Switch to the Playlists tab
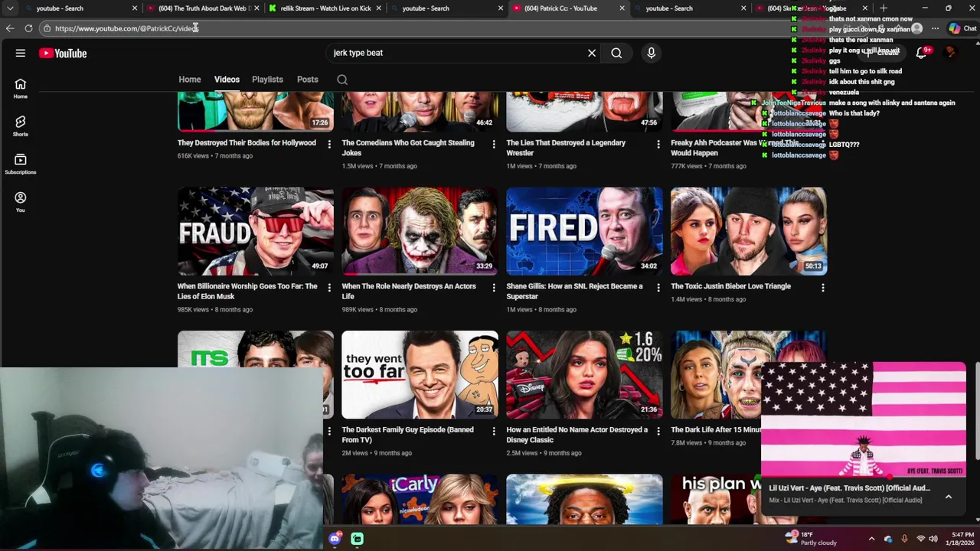Viewport: 980px width, 551px height. [x=267, y=80]
